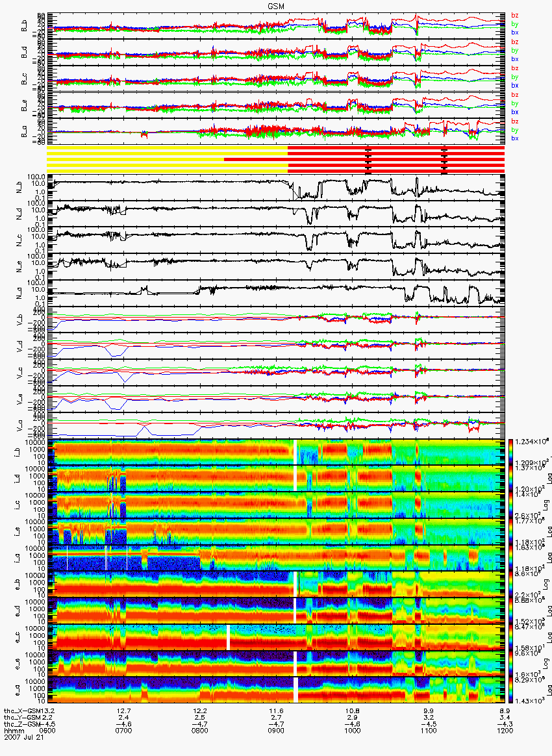552x756 pixels.
Task: Click the 0700 time tick label
Action: pyautogui.click(x=124, y=731)
